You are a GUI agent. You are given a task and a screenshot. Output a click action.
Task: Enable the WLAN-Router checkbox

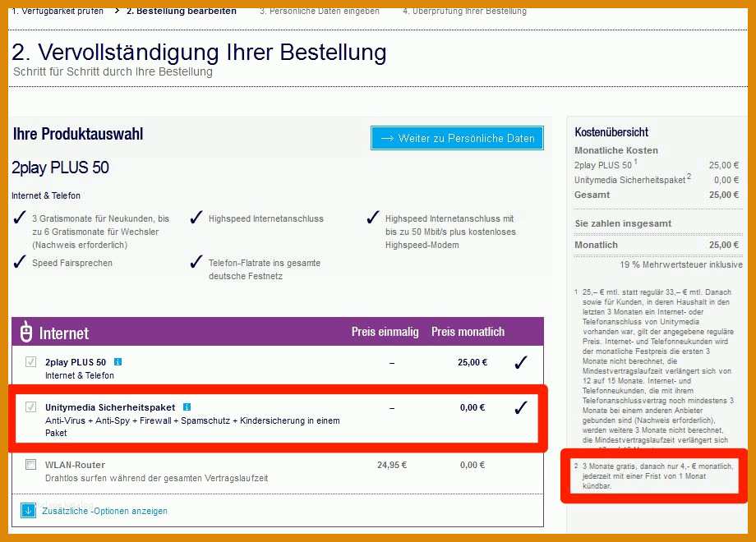[31, 465]
